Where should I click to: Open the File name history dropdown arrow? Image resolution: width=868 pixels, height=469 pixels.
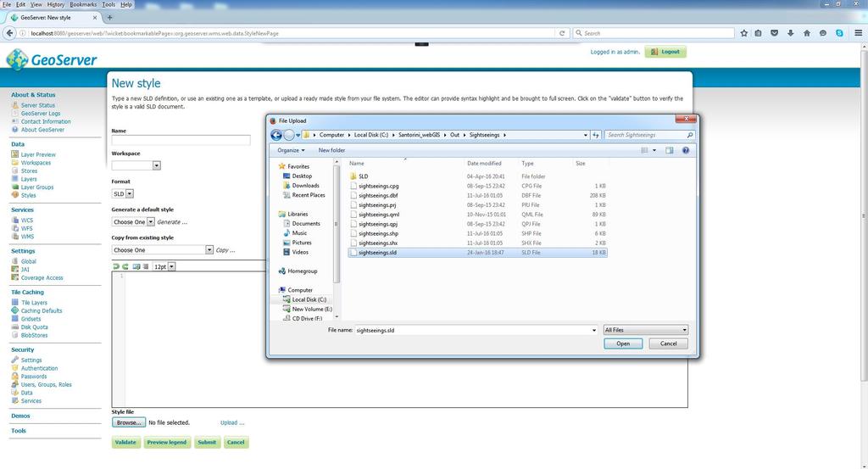pos(594,330)
